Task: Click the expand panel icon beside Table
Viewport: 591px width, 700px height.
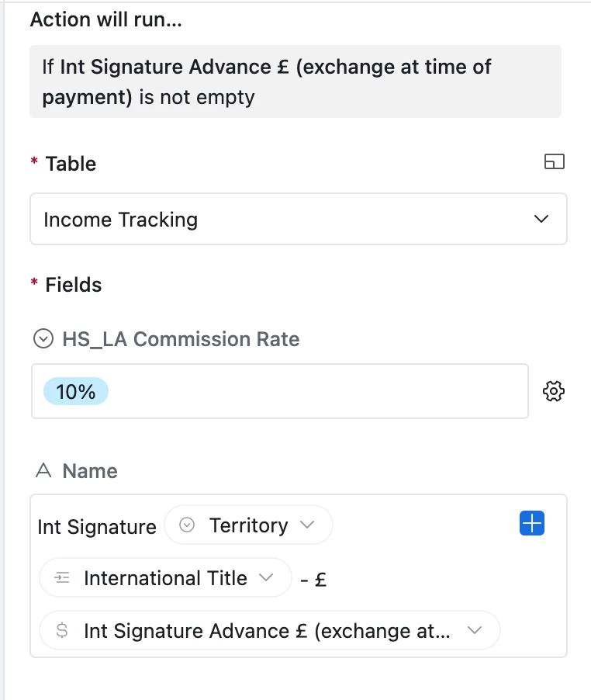Action: 554,161
